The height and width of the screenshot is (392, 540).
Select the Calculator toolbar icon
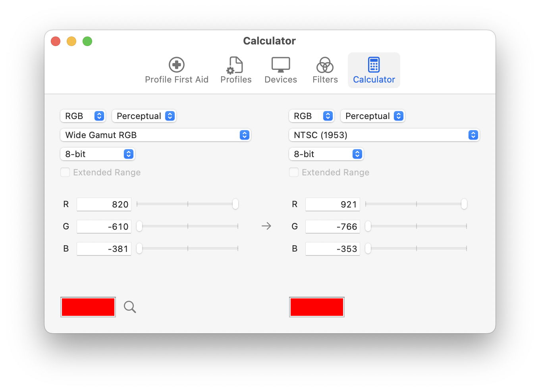pyautogui.click(x=374, y=65)
